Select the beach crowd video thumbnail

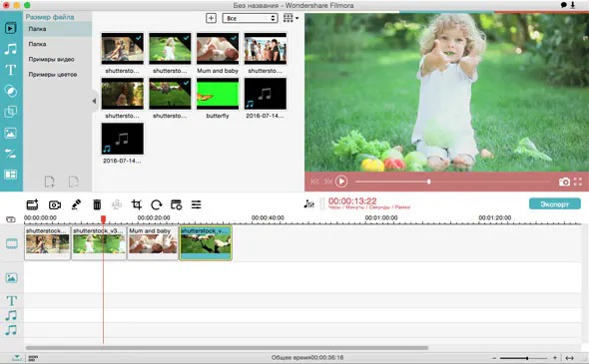click(x=266, y=49)
